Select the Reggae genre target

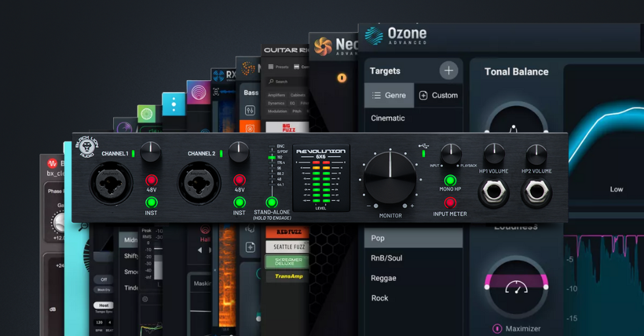coord(414,278)
